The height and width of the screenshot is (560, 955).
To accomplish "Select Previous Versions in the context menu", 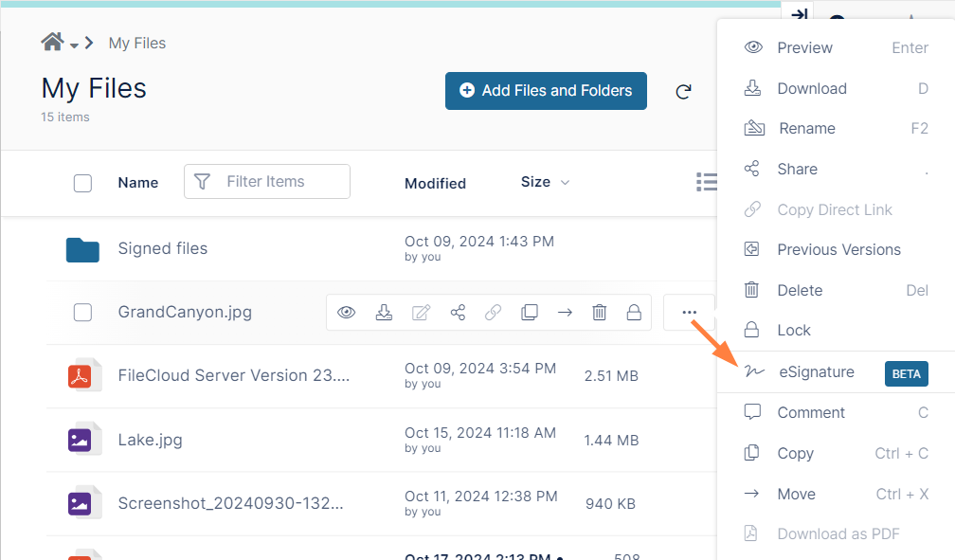I will coord(838,250).
